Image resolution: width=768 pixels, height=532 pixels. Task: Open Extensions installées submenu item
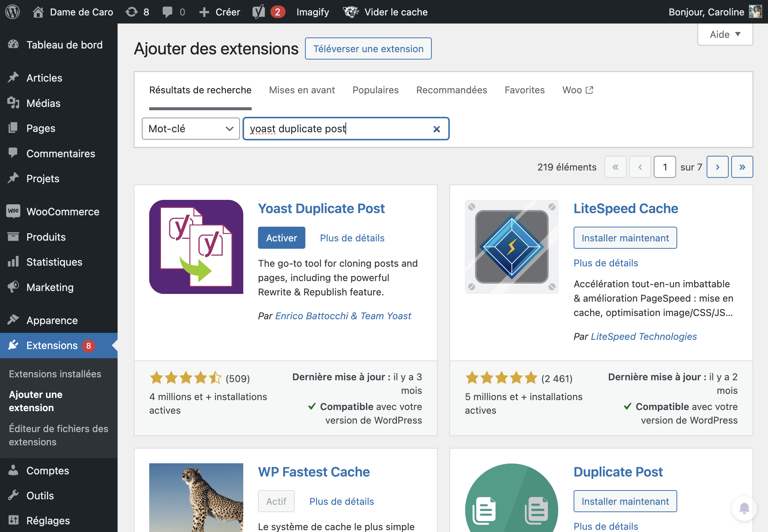pos(55,374)
